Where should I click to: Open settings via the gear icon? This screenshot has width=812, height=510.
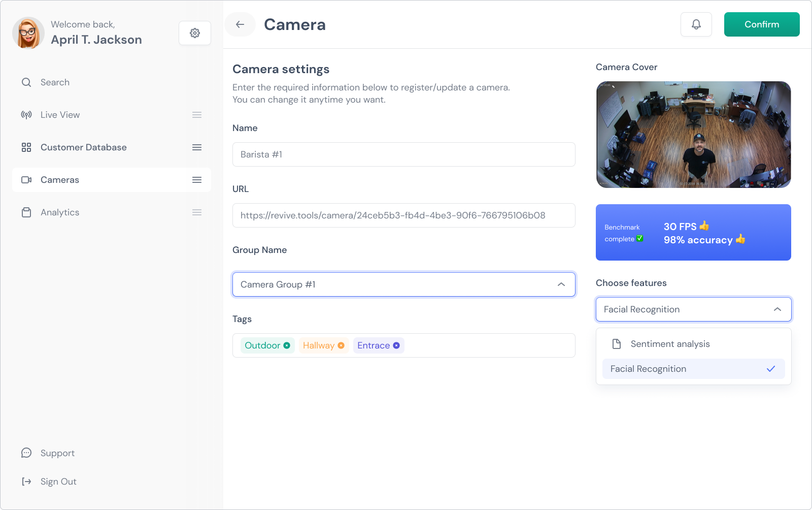click(195, 33)
